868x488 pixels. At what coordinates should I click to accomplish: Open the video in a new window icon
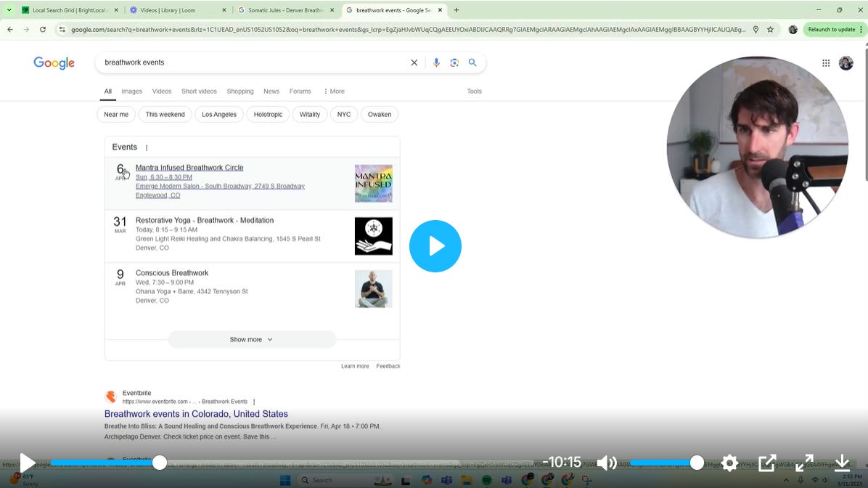767,463
